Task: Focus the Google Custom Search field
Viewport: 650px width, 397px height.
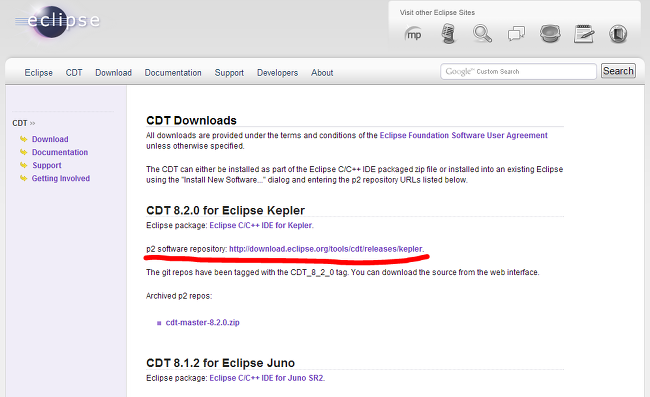Action: coord(518,71)
